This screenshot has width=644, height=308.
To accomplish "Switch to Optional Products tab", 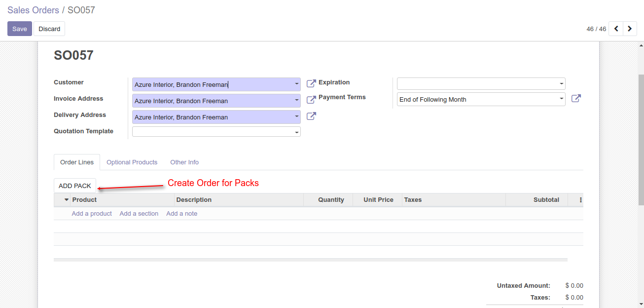I will [132, 162].
